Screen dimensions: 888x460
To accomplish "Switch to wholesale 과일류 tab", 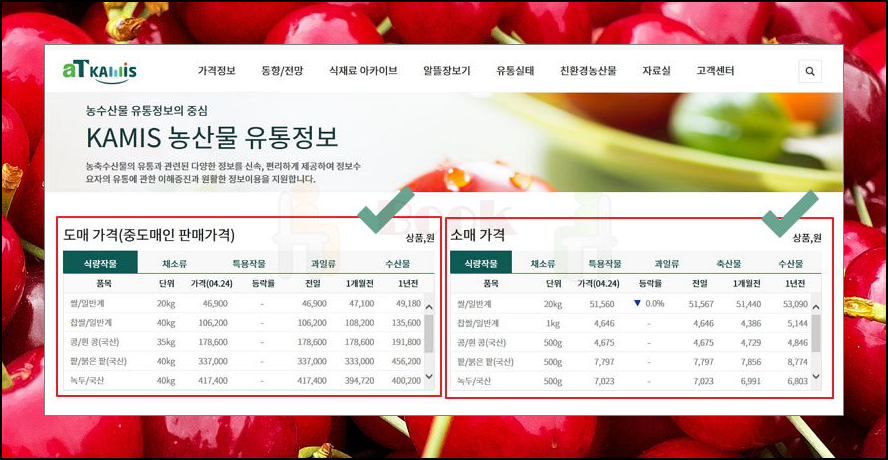I will coord(323,263).
